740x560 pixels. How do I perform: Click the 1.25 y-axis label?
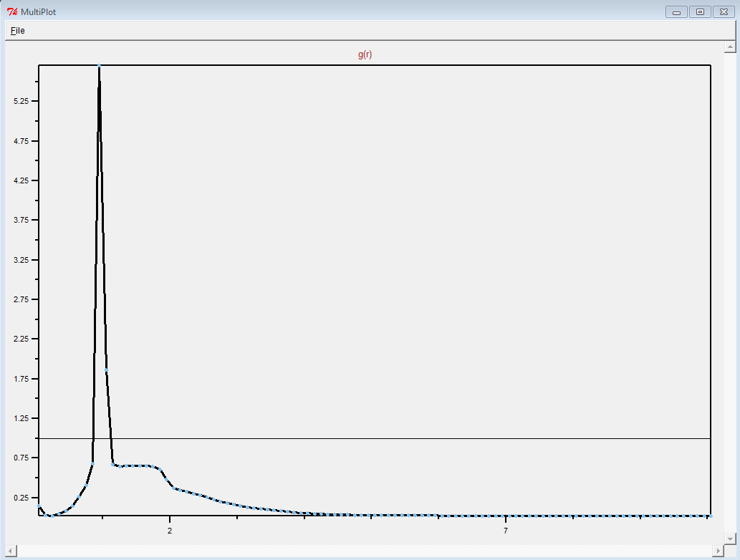pyautogui.click(x=21, y=418)
